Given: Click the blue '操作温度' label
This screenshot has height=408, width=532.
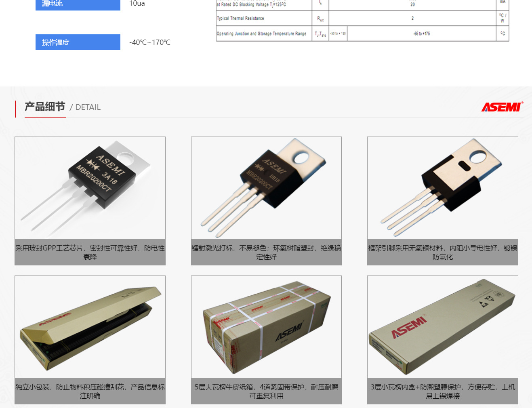Looking at the screenshot, I should point(78,42).
